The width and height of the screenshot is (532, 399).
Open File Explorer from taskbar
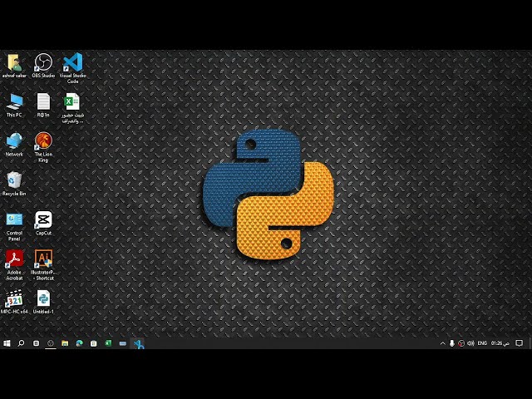point(65,343)
